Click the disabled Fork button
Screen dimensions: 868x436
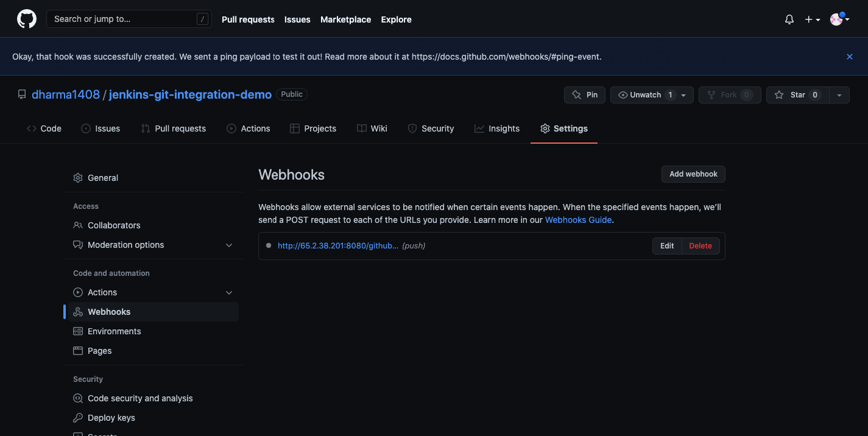tap(730, 95)
